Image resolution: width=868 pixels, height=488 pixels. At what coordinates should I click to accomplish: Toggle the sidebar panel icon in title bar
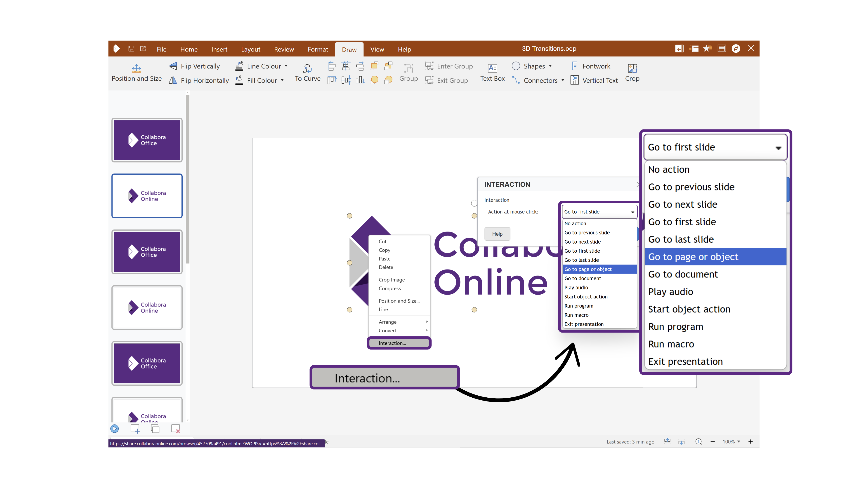tap(680, 49)
